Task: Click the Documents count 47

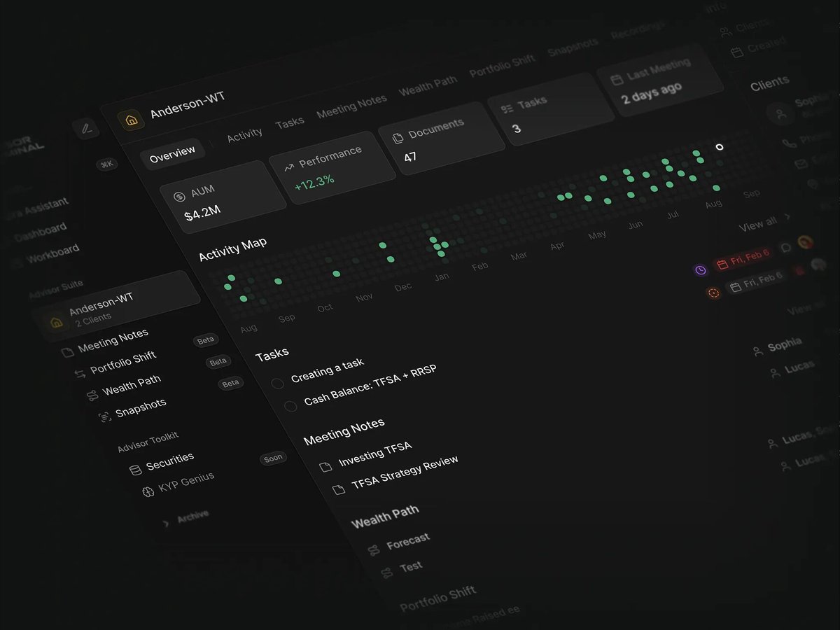Action: coord(410,156)
